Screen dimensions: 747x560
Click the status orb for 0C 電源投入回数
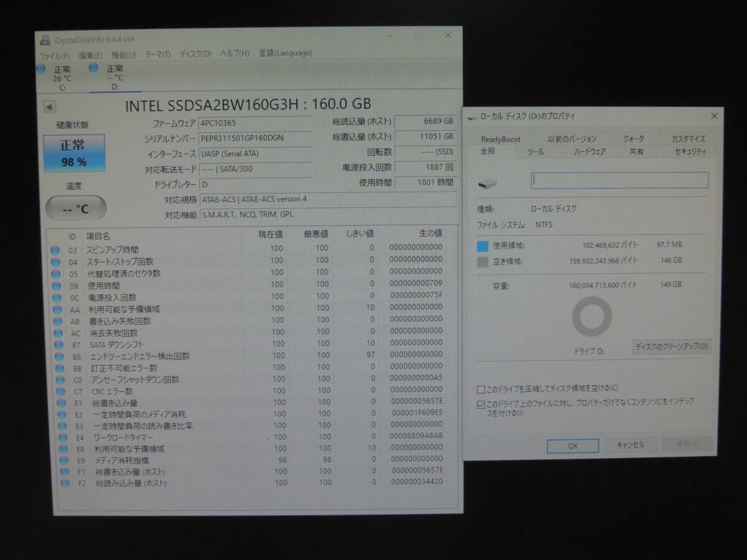[56, 297]
